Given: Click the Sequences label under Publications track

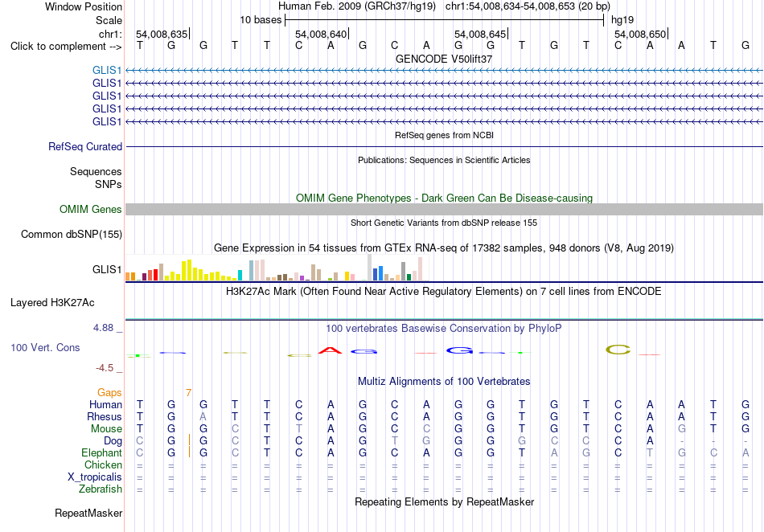Looking at the screenshot, I should [96, 171].
